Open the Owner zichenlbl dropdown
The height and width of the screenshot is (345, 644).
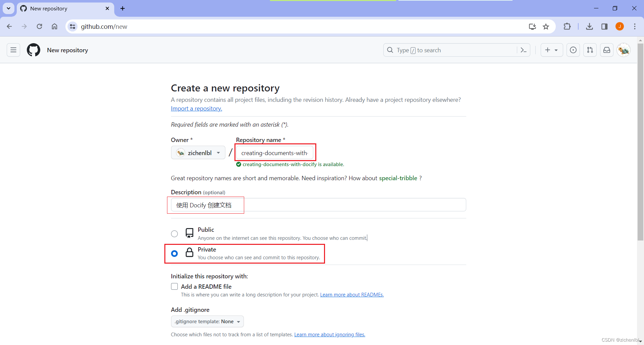click(x=198, y=153)
